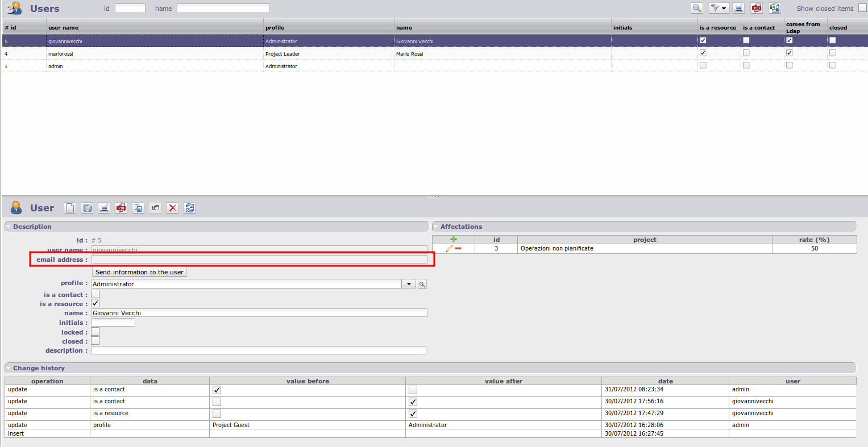Sort the list by 'profile' column header

pos(275,27)
